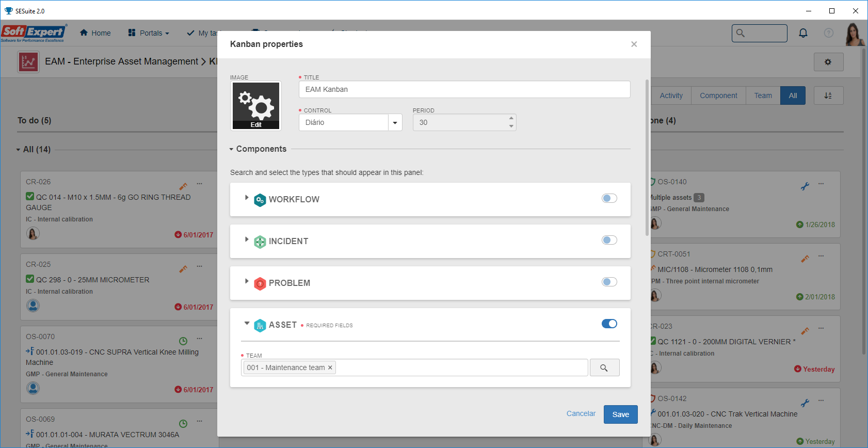This screenshot has height=448, width=868.
Task: Enable the WORKFLOW component toggle
Action: tap(609, 198)
